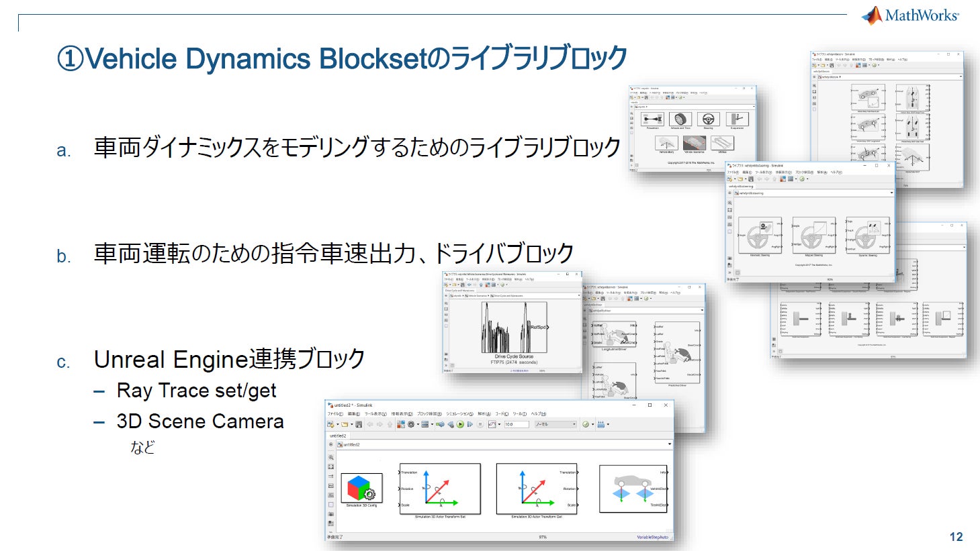Select the Simulation 3D Actor Transform Get block
The image size is (980, 551).
537,489
